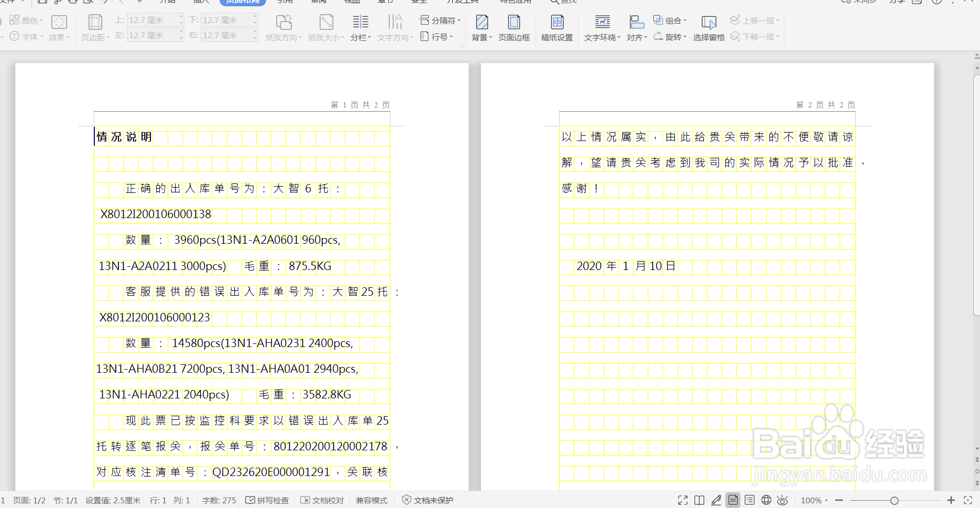Click the 页面: 1/2 page indicator
Screen dimensions: 980x508
coord(29,500)
